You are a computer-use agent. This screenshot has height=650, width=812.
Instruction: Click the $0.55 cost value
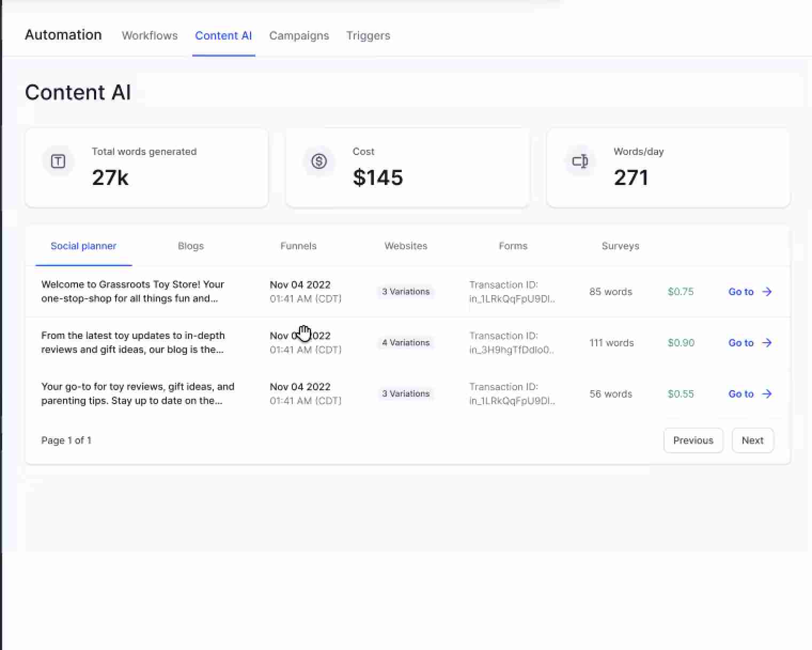tap(681, 394)
